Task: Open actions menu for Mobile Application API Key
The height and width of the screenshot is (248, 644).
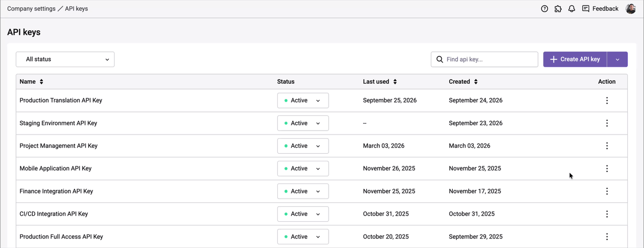Action: (607, 168)
